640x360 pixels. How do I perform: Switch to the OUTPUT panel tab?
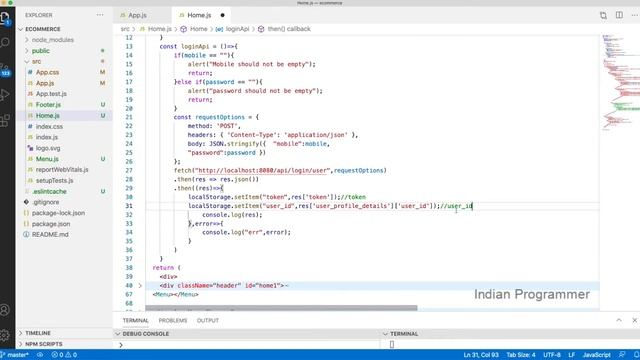tap(208, 320)
